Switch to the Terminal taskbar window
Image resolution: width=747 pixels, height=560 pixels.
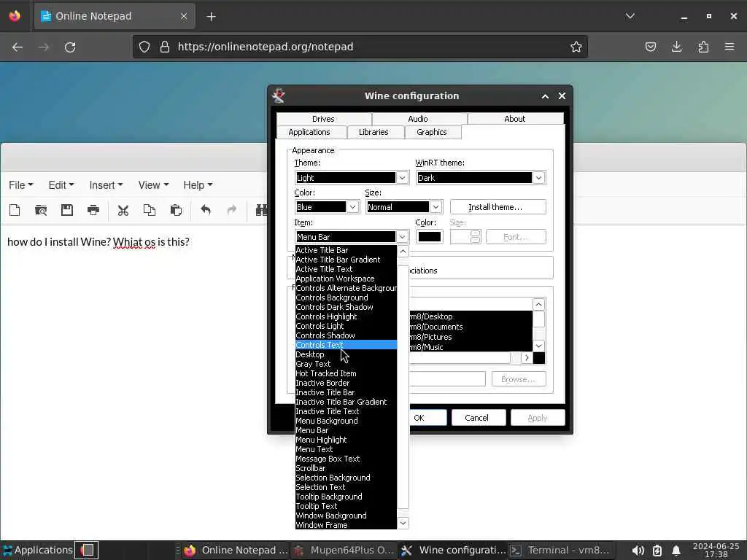click(x=560, y=550)
